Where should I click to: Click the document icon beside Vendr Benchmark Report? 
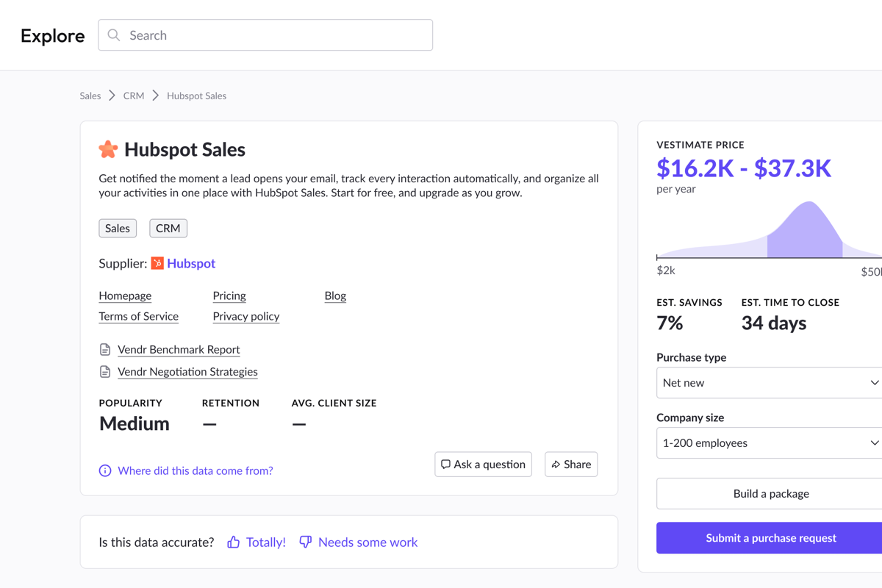point(105,350)
